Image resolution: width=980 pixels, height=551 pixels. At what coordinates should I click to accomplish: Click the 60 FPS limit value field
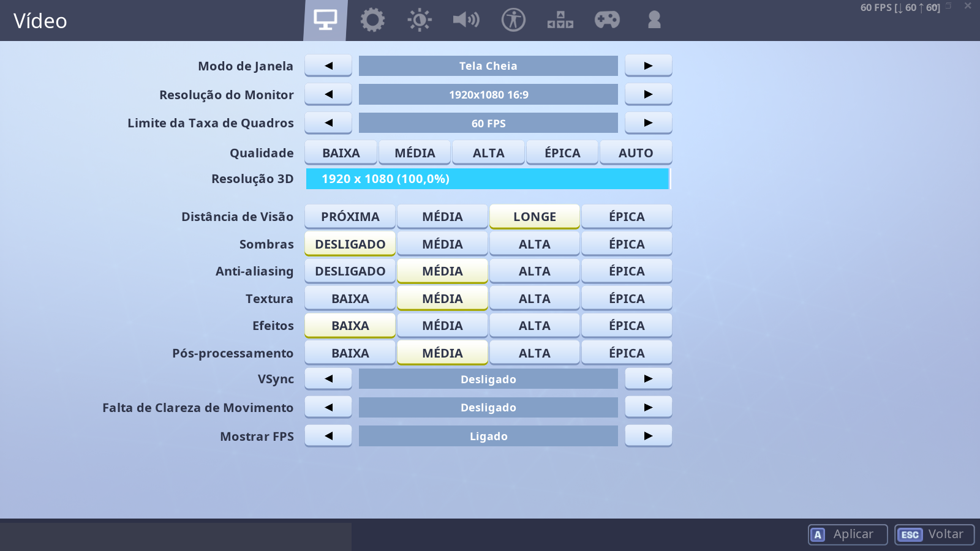(488, 123)
